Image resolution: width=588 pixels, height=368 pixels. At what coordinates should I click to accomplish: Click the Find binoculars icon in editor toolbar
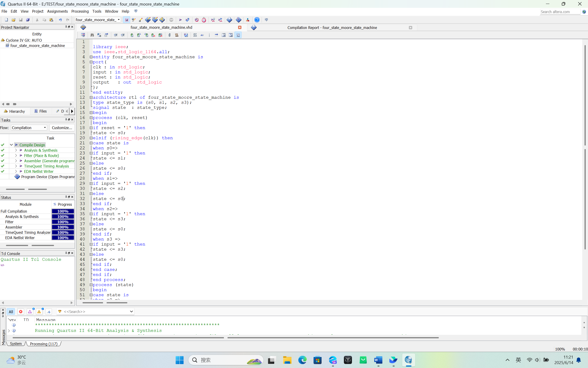[92, 35]
